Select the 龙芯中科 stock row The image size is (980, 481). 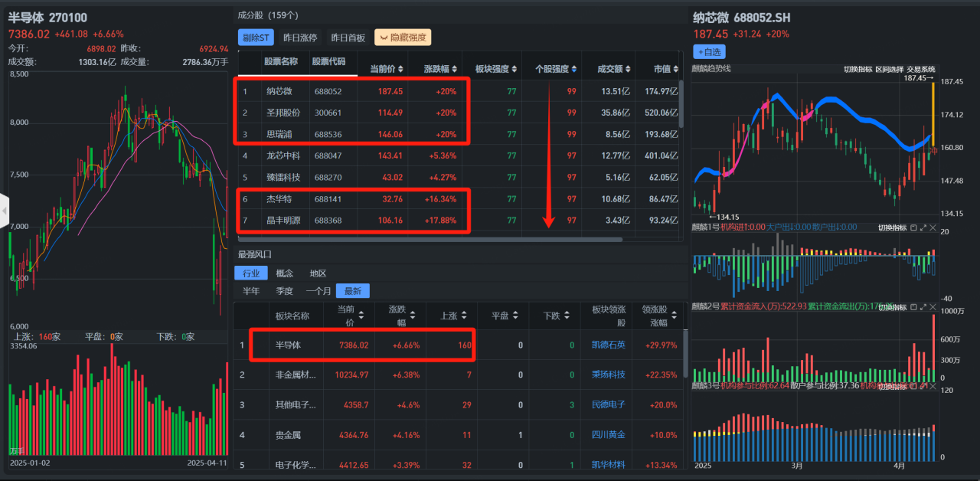click(458, 155)
